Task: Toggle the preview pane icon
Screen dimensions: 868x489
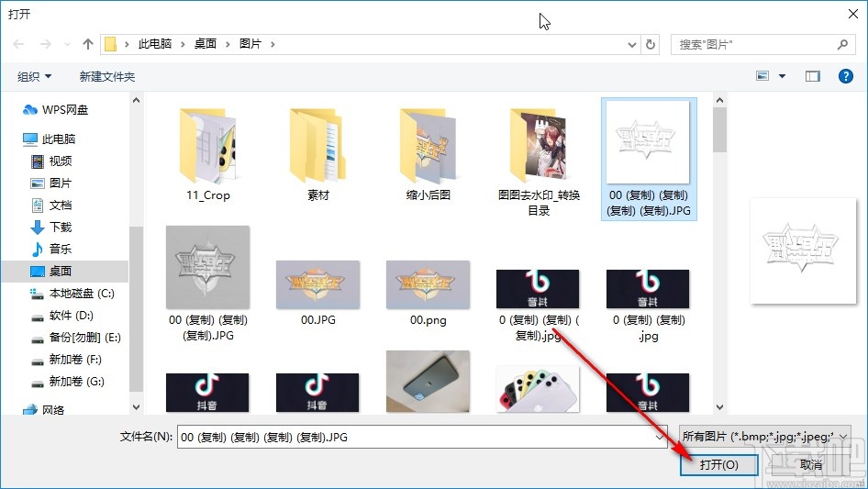Action: (812, 76)
